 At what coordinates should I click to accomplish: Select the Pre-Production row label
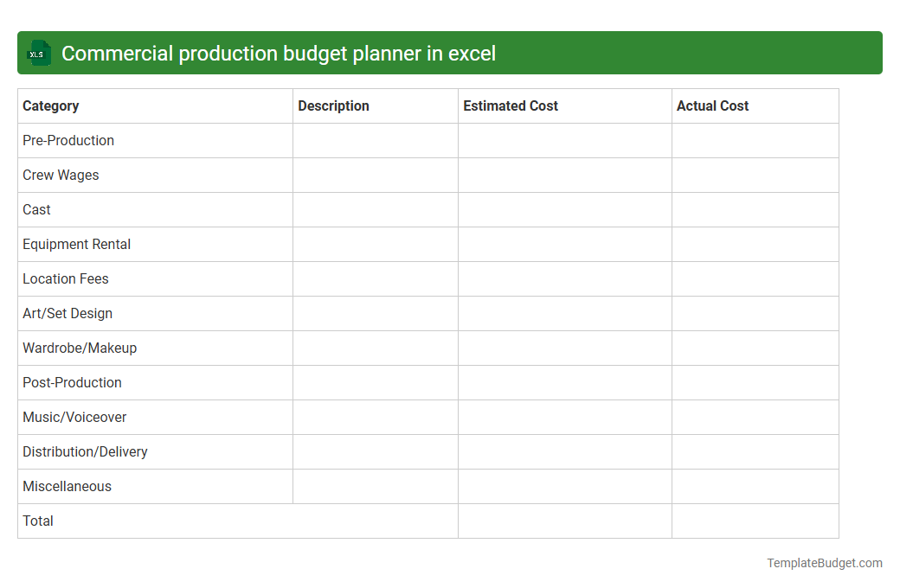click(68, 140)
